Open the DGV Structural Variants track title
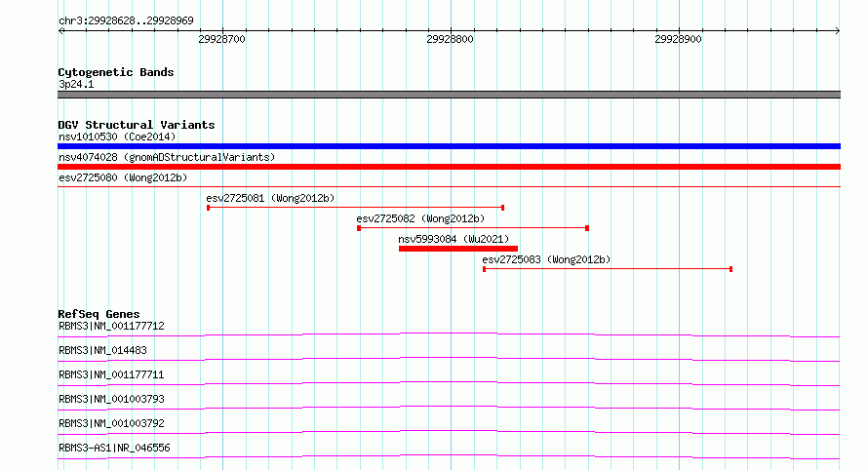Viewport: 868px width, 470px height. pyautogui.click(x=137, y=125)
